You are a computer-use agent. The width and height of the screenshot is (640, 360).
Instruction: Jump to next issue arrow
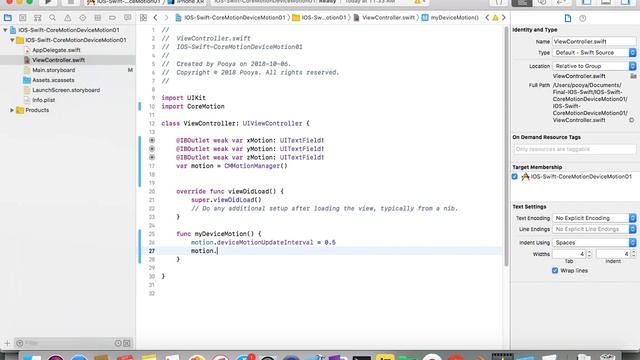click(x=504, y=18)
